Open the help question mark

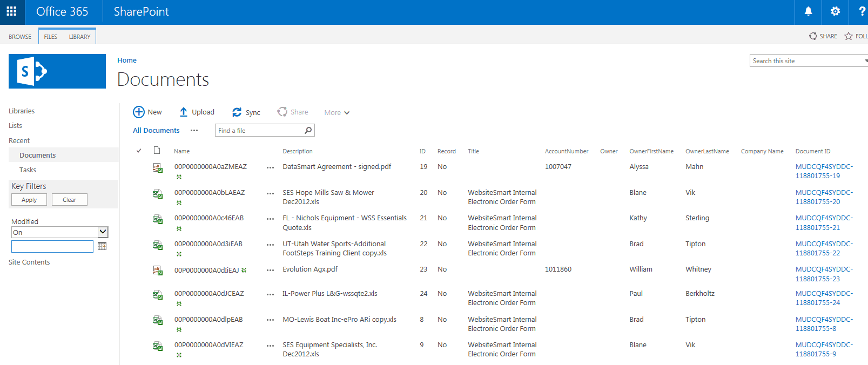(861, 11)
